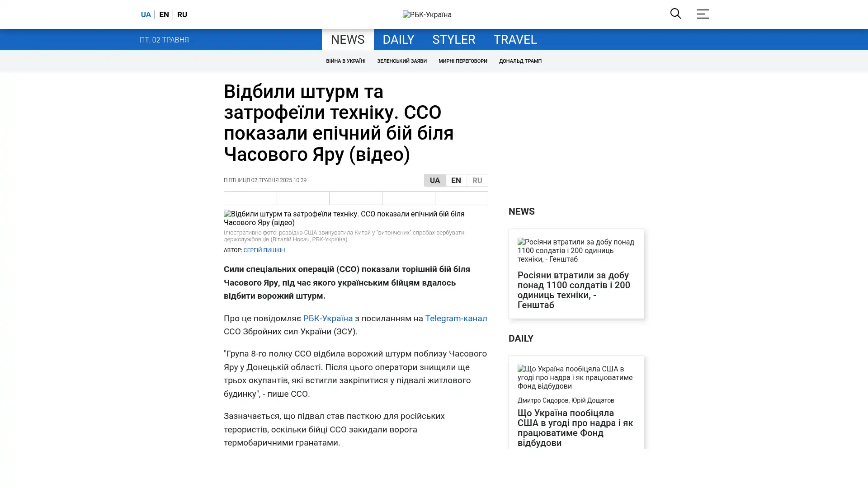Open the Telegram-канал link
Image resolution: width=868 pixels, height=488 pixels.
coord(456,318)
